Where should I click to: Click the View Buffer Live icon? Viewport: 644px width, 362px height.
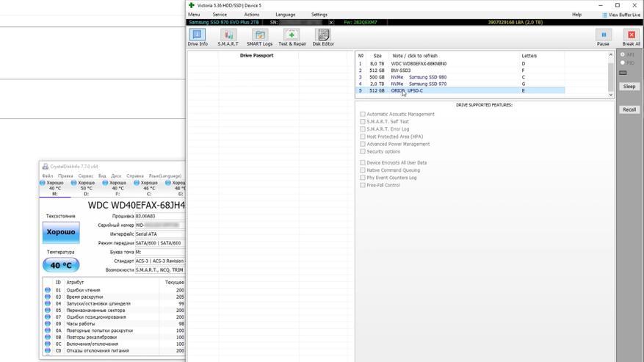click(604, 15)
